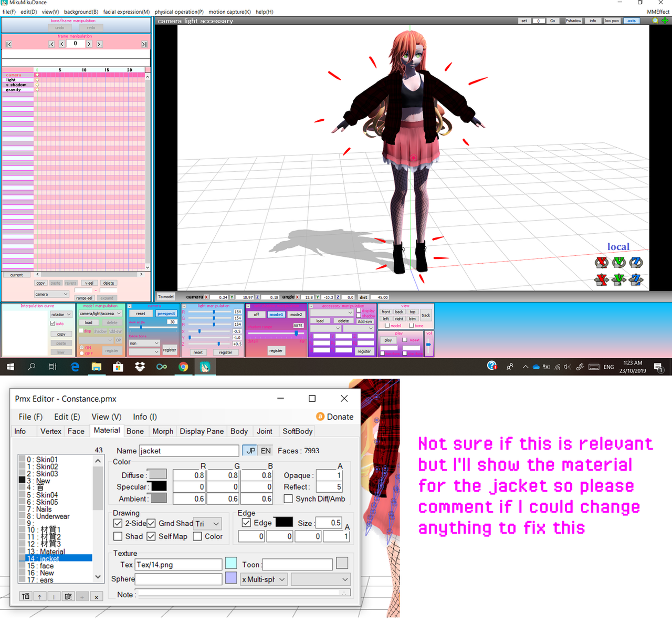The height and width of the screenshot is (623, 672).
Task: Open the motion capture(K) menu
Action: (229, 12)
